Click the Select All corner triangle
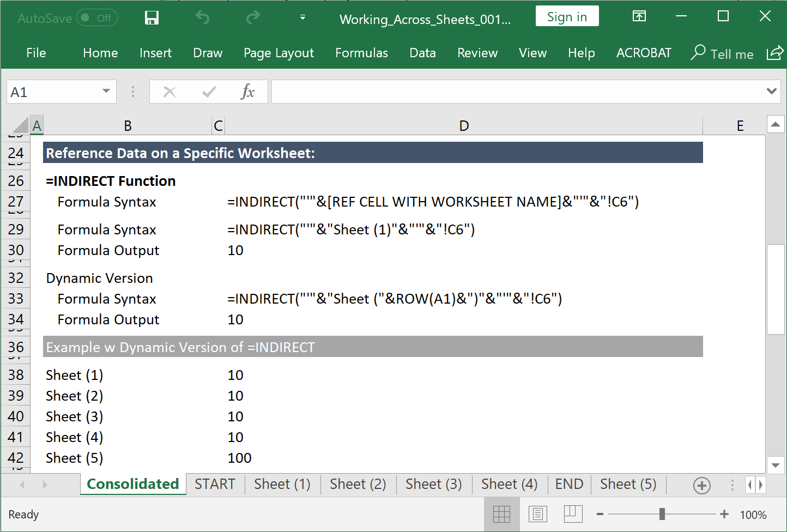787x532 pixels. pyautogui.click(x=20, y=125)
